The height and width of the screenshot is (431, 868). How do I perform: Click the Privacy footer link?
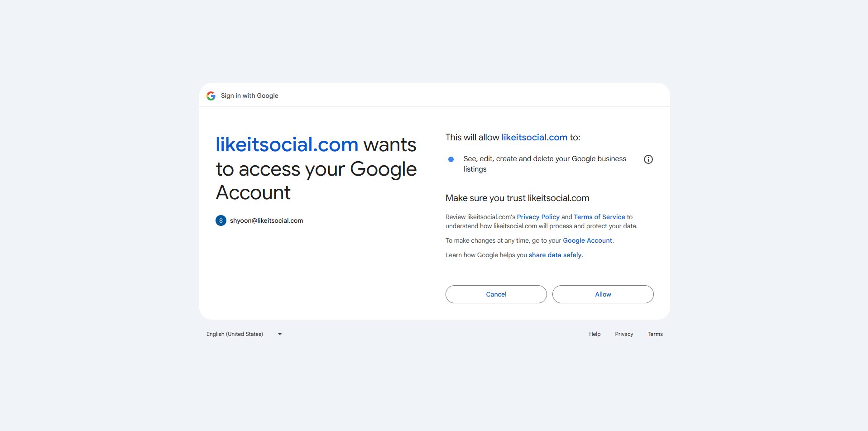click(x=624, y=334)
